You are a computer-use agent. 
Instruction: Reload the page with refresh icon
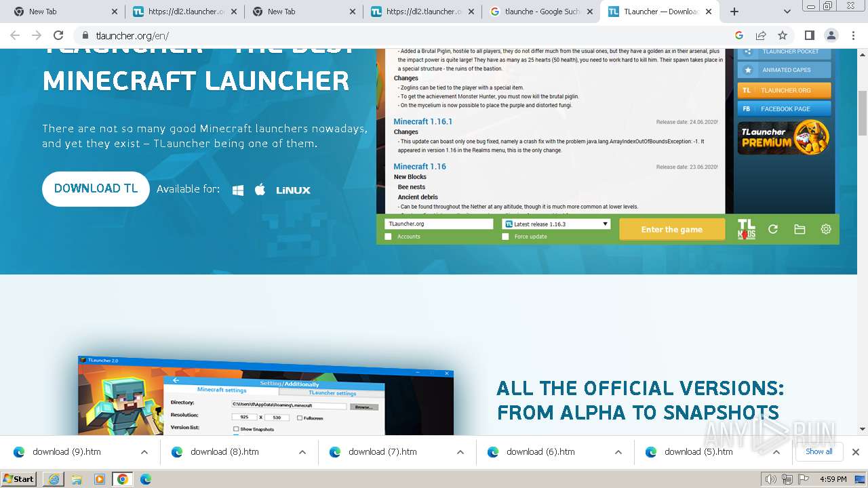tap(58, 36)
